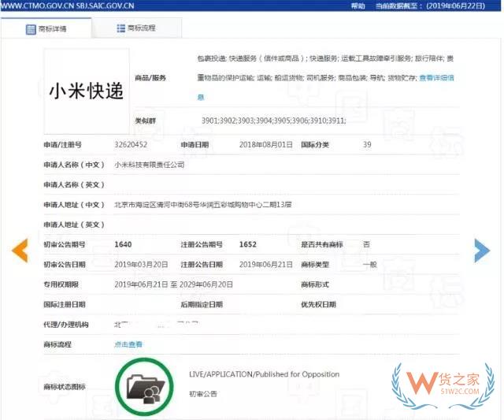
Task: Click the 商品/服务 label
Action: [150, 78]
